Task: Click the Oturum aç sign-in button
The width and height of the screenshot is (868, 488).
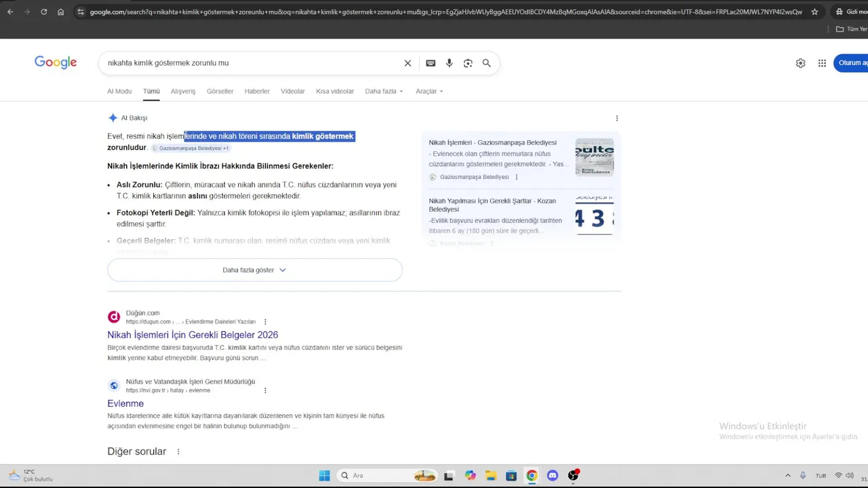Action: (851, 63)
